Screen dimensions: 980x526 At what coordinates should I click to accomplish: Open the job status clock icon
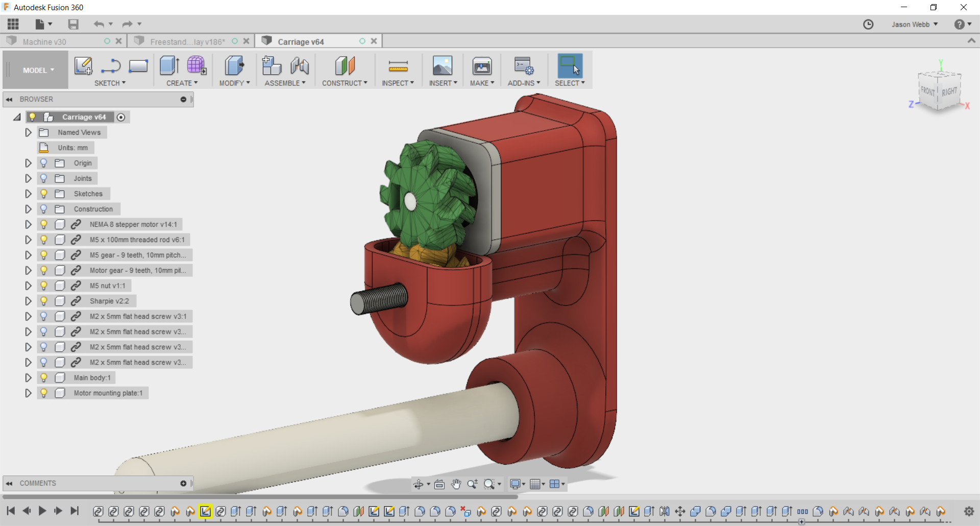pos(868,24)
